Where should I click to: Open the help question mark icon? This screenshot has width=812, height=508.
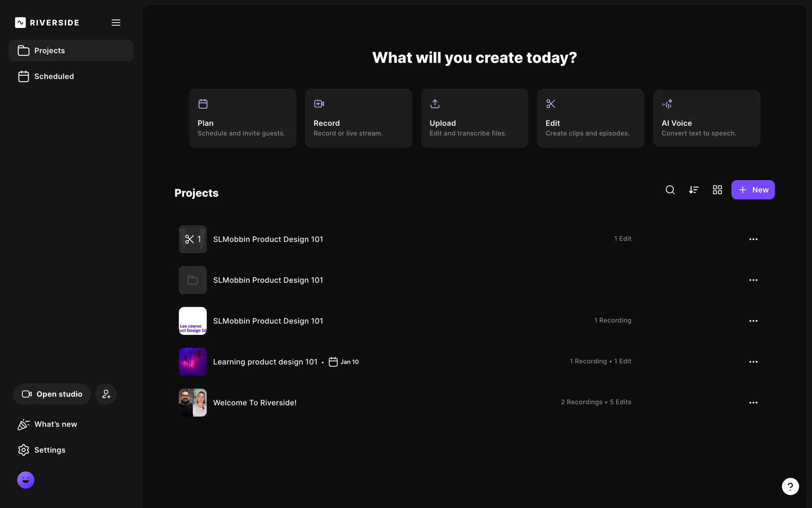[x=790, y=486]
